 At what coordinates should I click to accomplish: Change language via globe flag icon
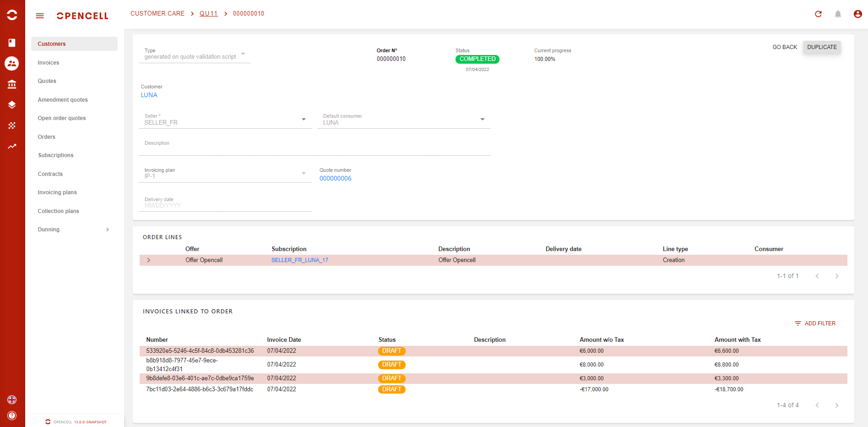[12, 400]
